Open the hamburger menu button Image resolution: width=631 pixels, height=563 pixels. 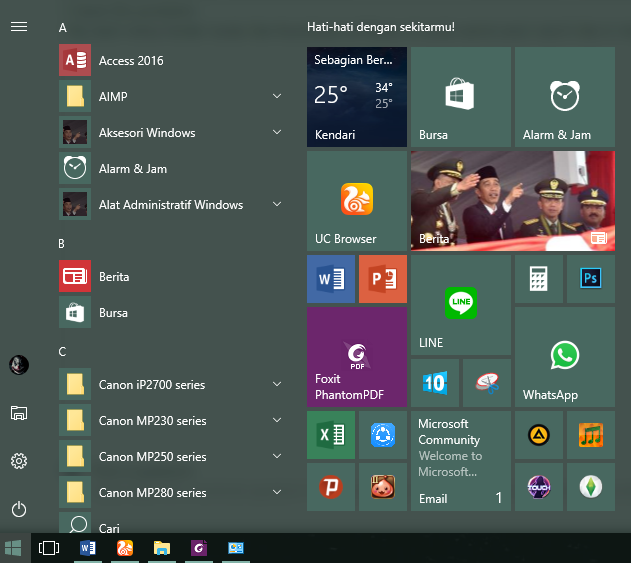tap(19, 27)
